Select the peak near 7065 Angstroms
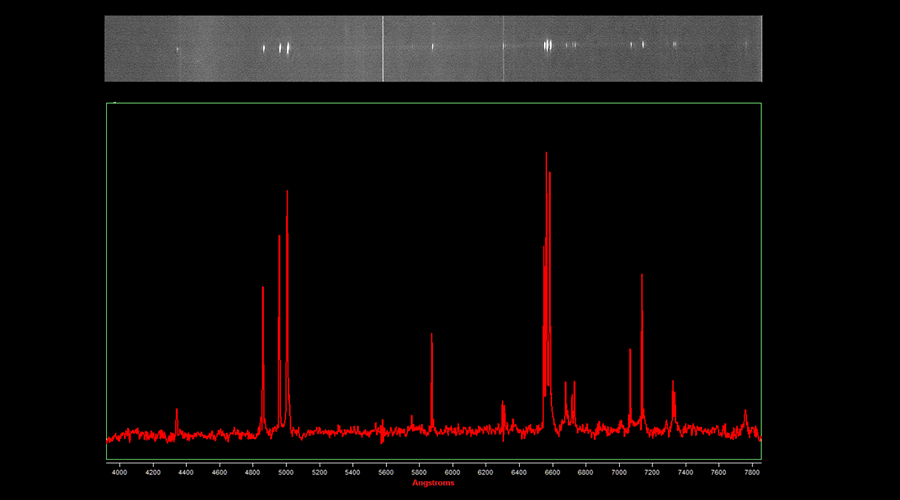The image size is (900, 500). tap(630, 352)
